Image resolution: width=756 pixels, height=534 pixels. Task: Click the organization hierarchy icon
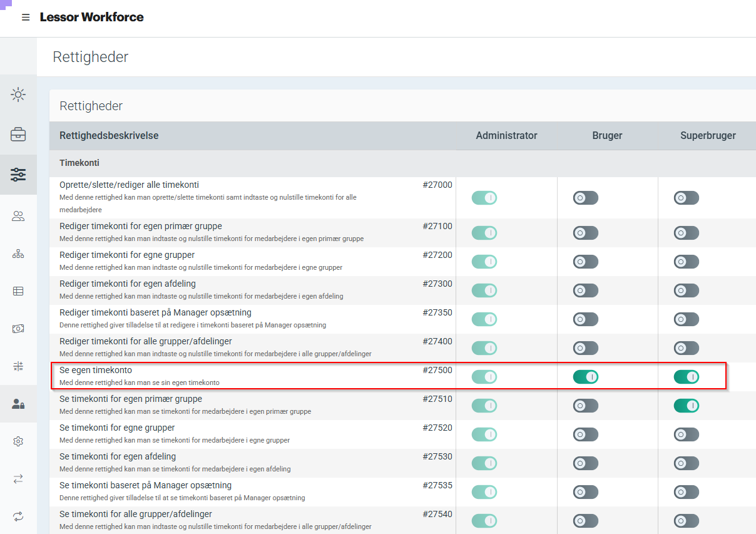(x=18, y=254)
